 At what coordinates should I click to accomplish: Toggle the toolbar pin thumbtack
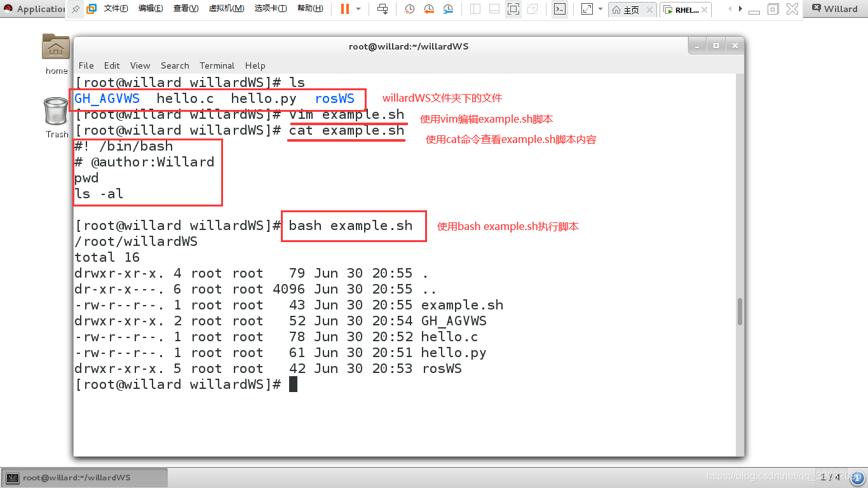click(75, 9)
